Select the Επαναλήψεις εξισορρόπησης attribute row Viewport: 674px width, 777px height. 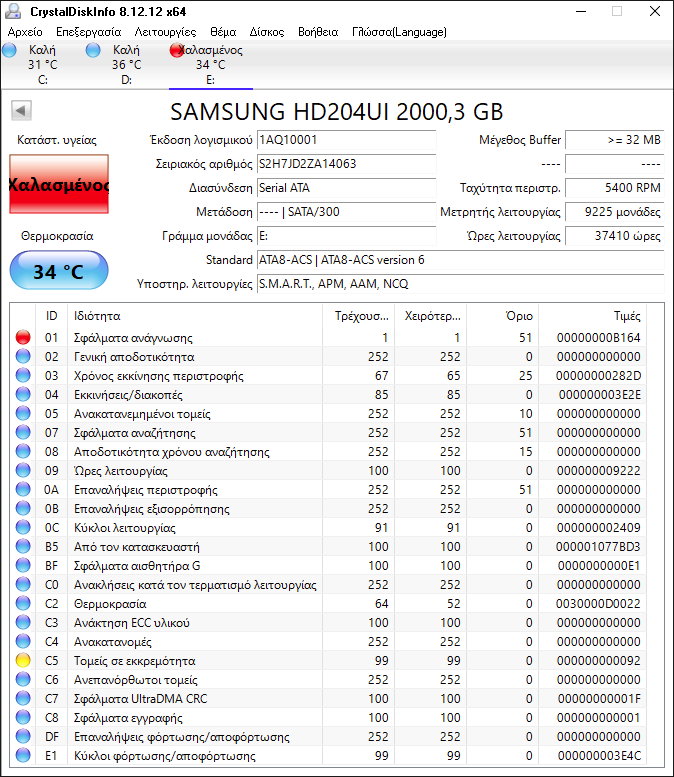point(330,508)
